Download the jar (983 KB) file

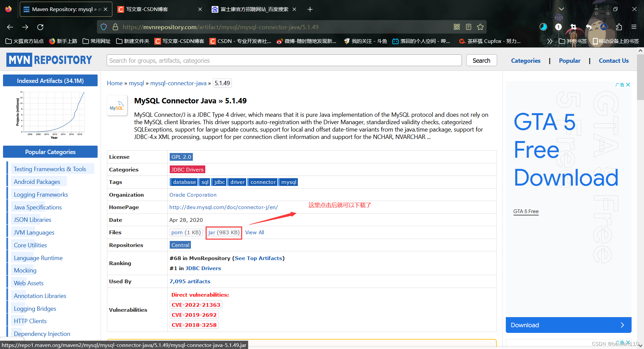point(224,233)
